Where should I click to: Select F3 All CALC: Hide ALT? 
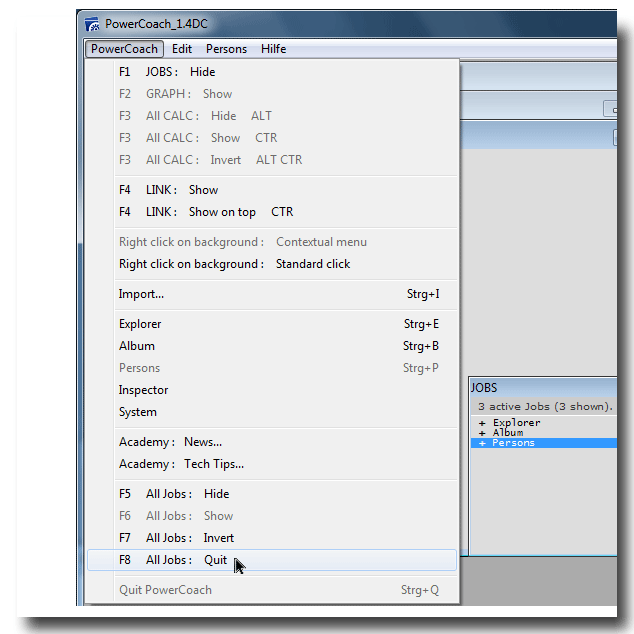pyautogui.click(x=272, y=116)
